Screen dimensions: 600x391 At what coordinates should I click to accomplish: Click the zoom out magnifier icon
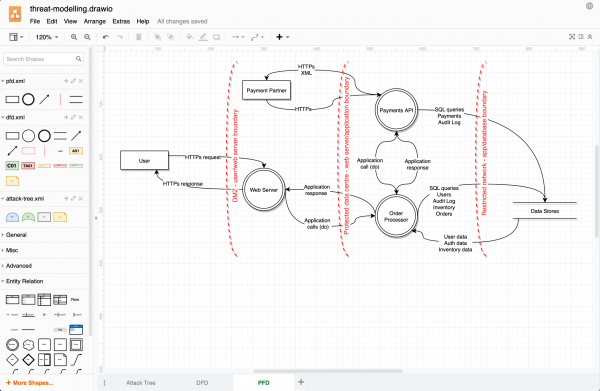[x=88, y=37]
